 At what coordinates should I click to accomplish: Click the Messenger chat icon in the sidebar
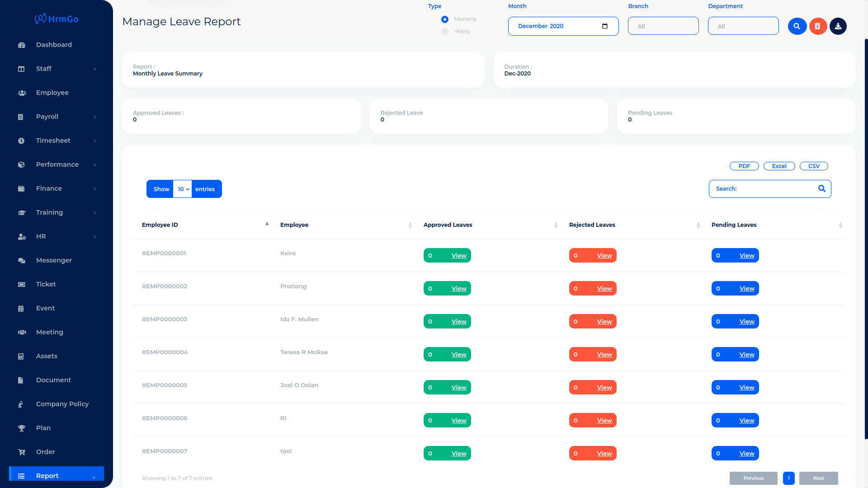(21, 261)
